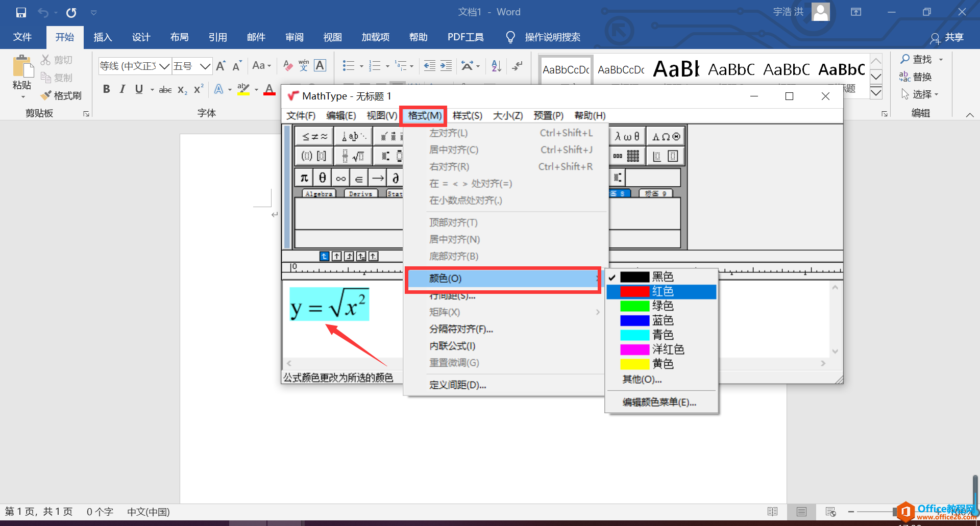The image size is (980, 526).
Task: Toggle Bold formatting in the Word ribbon
Action: tap(107, 89)
